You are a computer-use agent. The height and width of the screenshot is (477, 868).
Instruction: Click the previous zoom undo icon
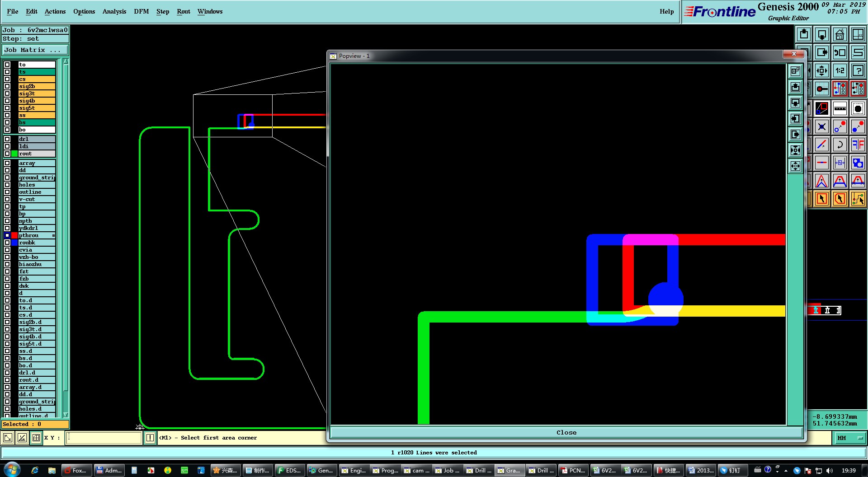coord(840,52)
